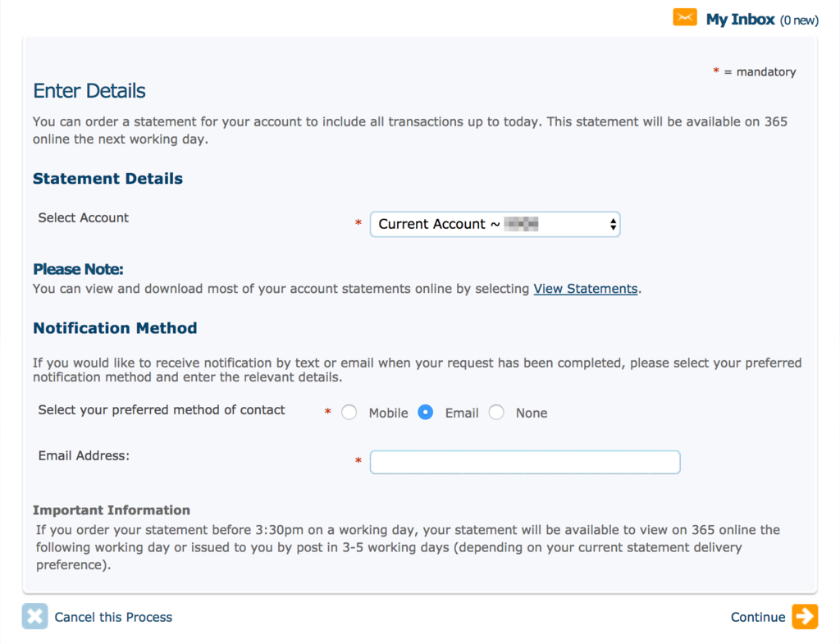Image resolution: width=840 pixels, height=644 pixels.
Task: Click the dropdown arrows on Current Account
Action: coord(613,224)
